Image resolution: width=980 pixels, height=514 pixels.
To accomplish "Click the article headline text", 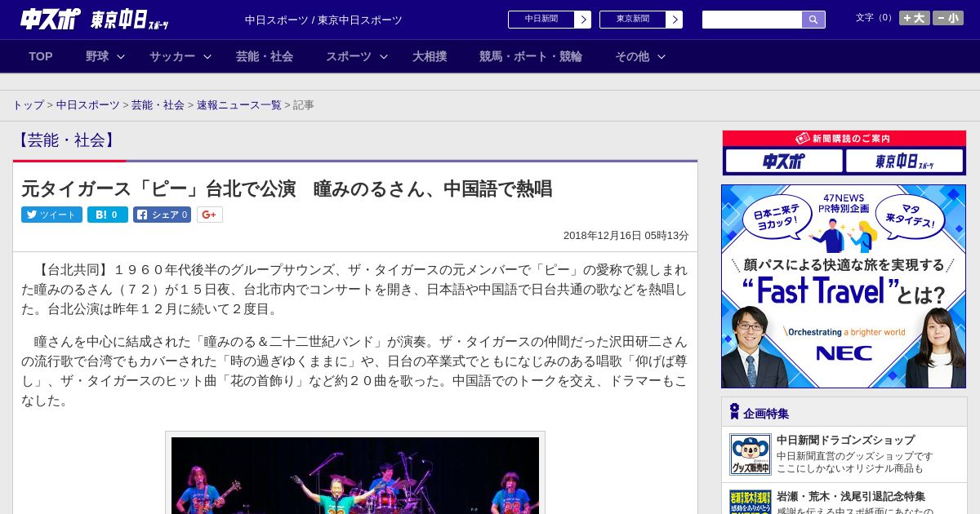I will pyautogui.click(x=287, y=189).
